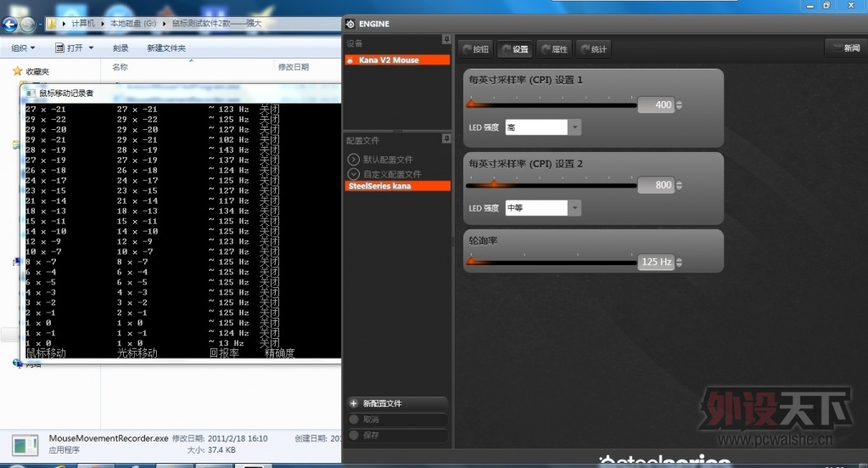Click the ENGINE logo icon in title bar

[350, 24]
